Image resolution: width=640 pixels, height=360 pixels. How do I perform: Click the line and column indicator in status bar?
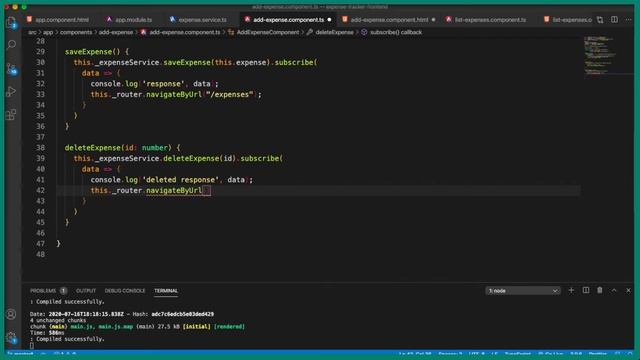click(x=415, y=353)
